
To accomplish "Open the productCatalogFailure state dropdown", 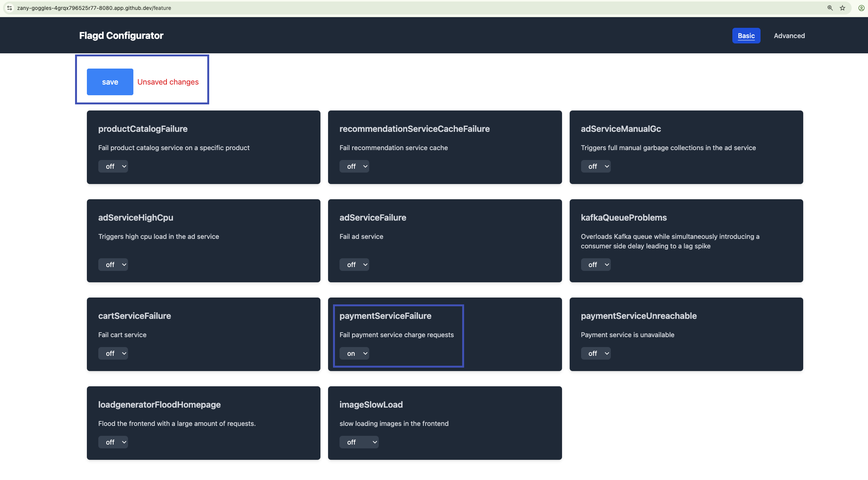I will 113,166.
